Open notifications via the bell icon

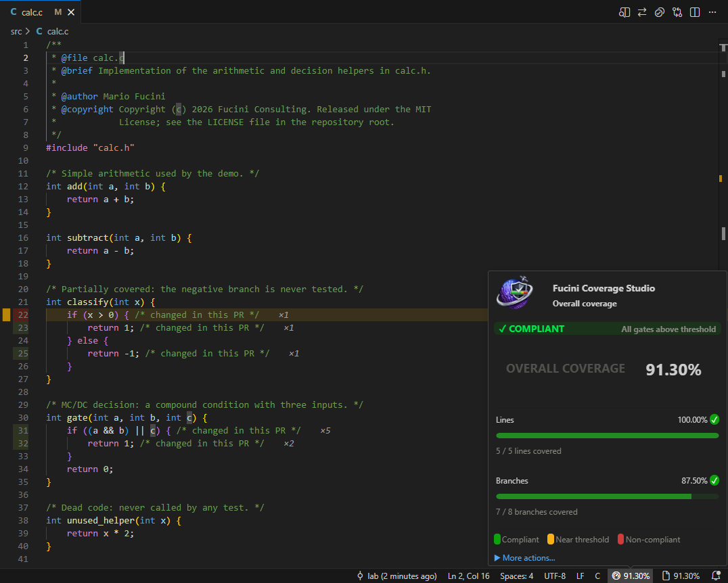coord(716,576)
